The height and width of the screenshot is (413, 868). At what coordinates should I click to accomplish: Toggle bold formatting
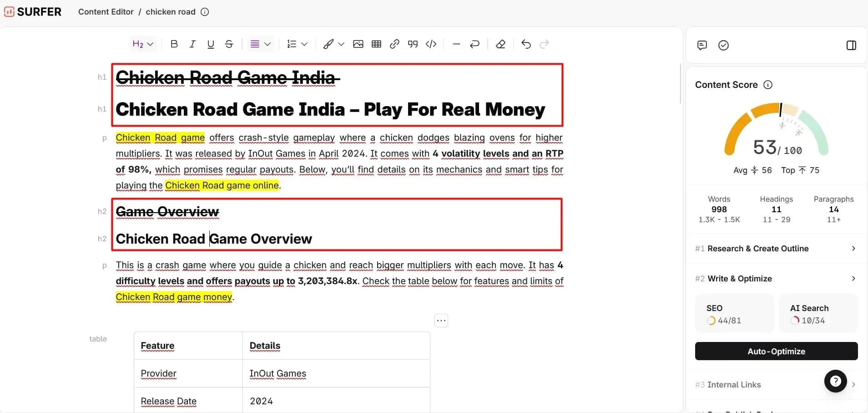[x=174, y=44]
